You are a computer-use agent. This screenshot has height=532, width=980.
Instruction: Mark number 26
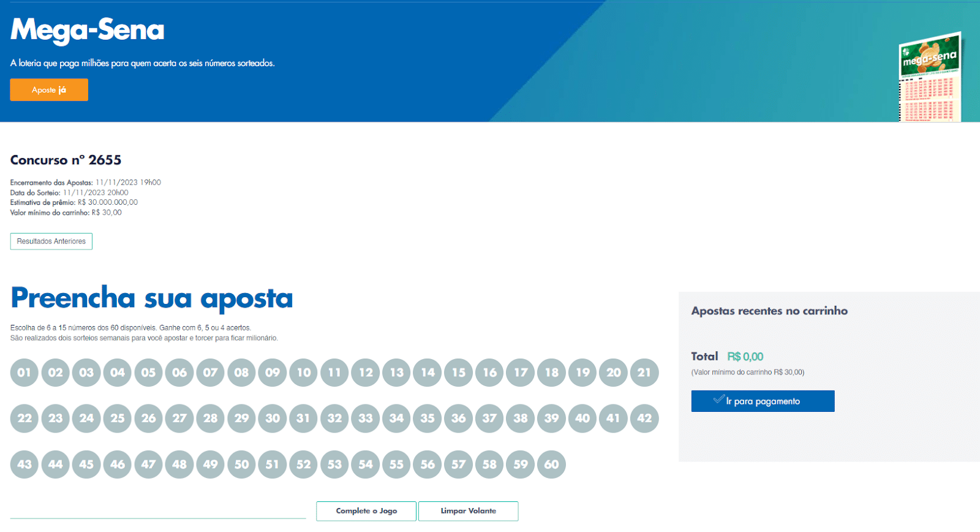(149, 419)
